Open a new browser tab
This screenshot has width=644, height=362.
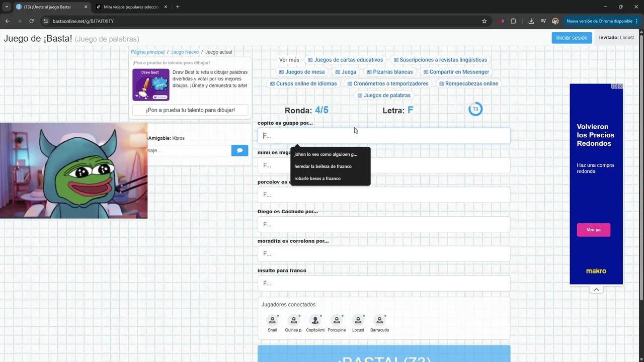tap(178, 7)
